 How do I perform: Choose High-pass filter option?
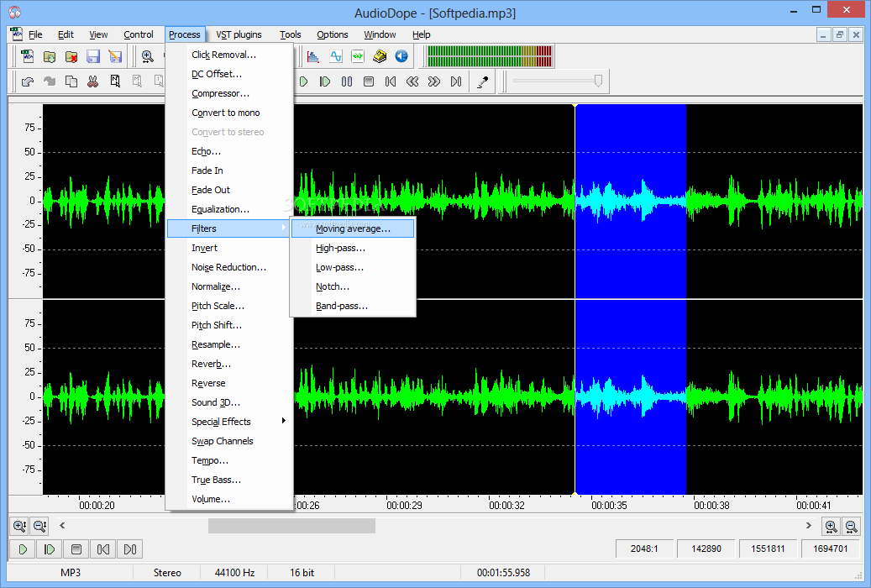[x=353, y=248]
